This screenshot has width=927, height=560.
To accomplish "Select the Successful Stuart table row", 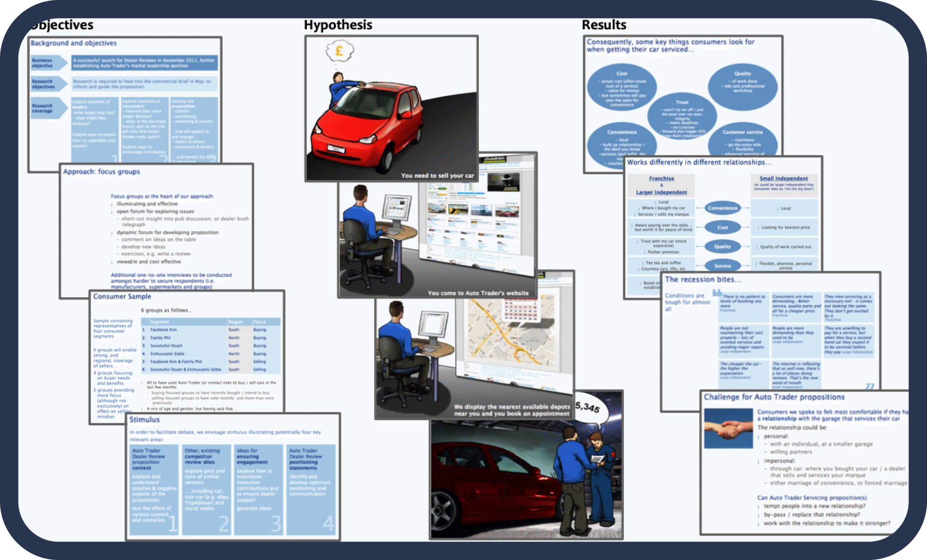I will 210,346.
